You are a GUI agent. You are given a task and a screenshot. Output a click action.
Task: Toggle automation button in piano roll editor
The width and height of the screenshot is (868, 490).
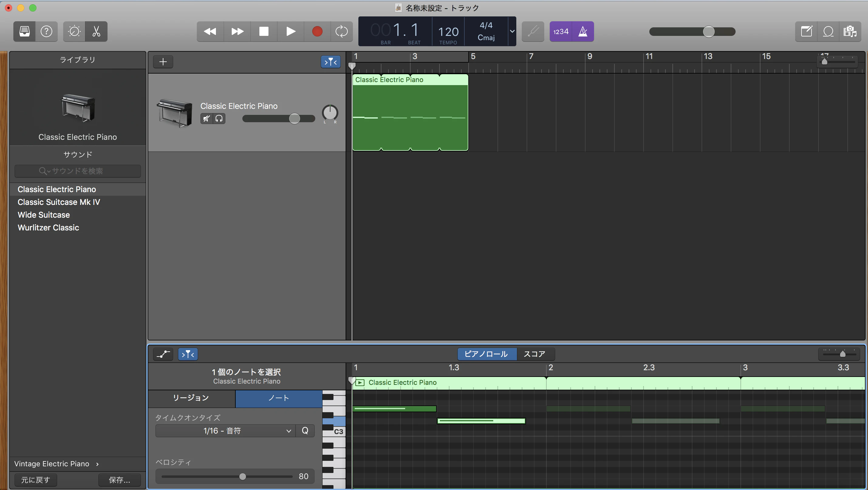pyautogui.click(x=163, y=354)
